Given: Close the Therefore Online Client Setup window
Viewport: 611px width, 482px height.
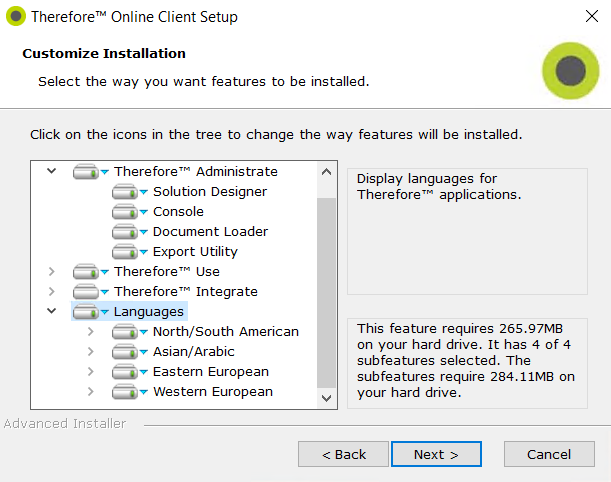Looking at the screenshot, I should click(x=592, y=16).
